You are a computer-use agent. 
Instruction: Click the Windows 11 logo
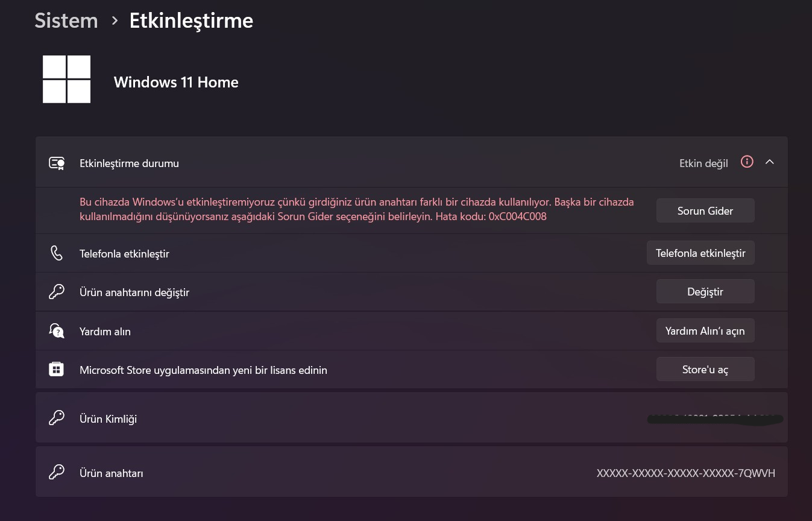67,80
